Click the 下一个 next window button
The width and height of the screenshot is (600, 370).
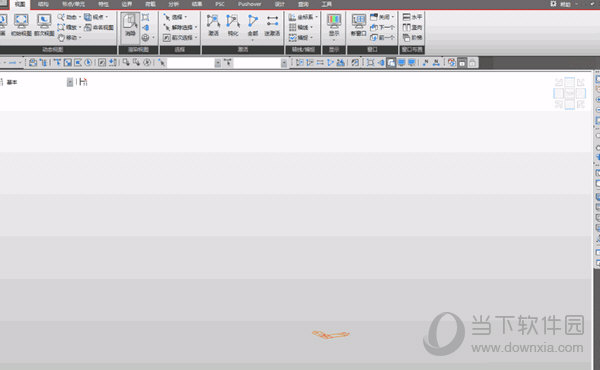pyautogui.click(x=382, y=28)
